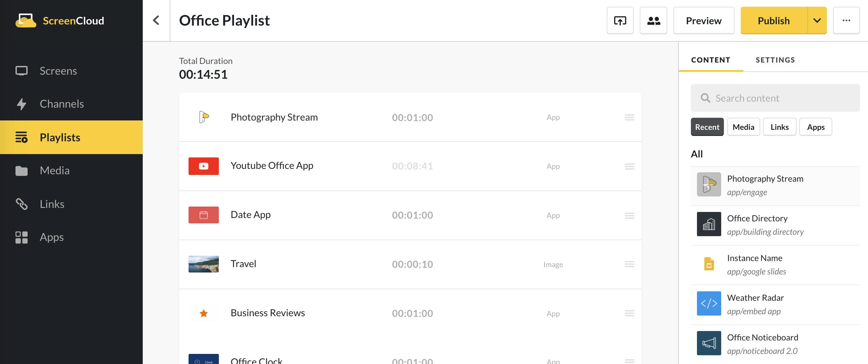Click the Travel image thumbnail
868x364 pixels.
[203, 264]
